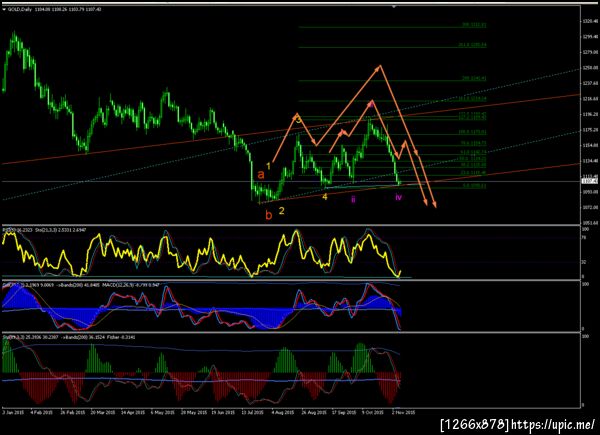Select the orange wave label 'a'

tap(261, 175)
